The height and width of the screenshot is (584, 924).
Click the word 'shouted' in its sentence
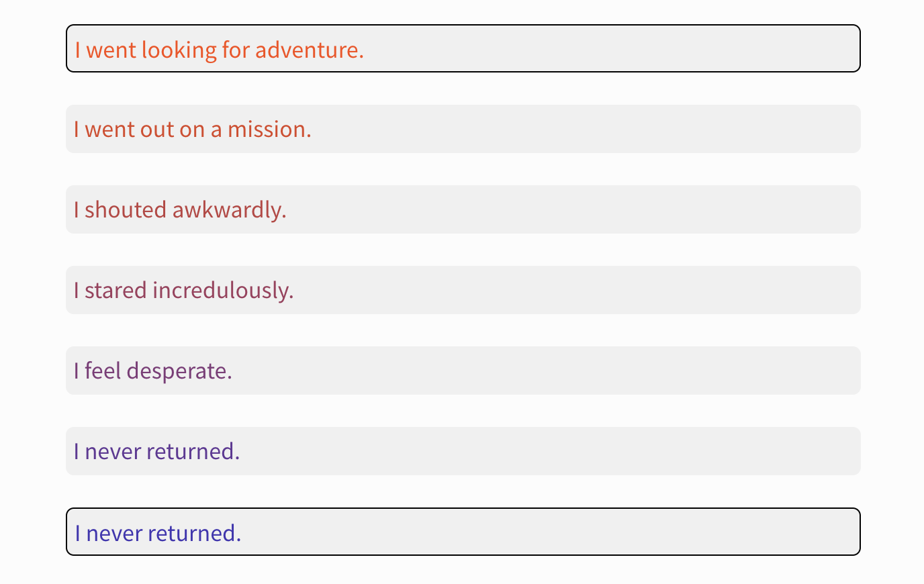pyautogui.click(x=126, y=209)
